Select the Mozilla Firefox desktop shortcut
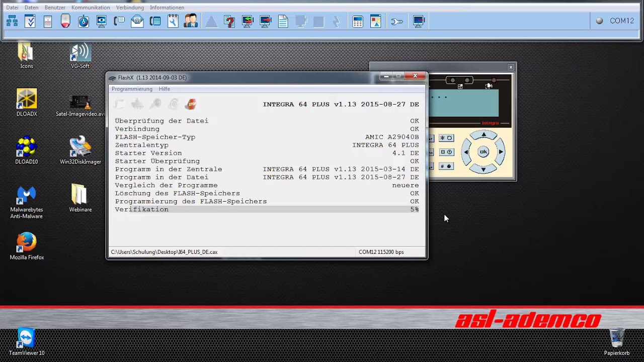644x362 pixels. pyautogui.click(x=27, y=246)
